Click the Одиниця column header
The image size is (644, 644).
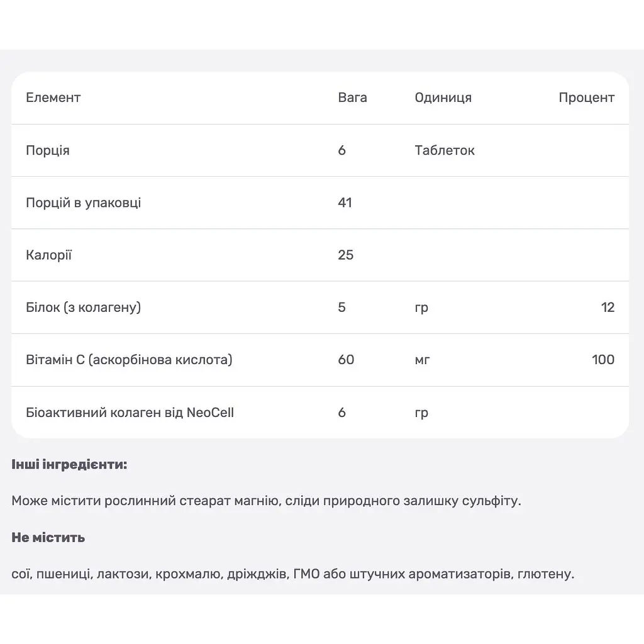pyautogui.click(x=443, y=97)
